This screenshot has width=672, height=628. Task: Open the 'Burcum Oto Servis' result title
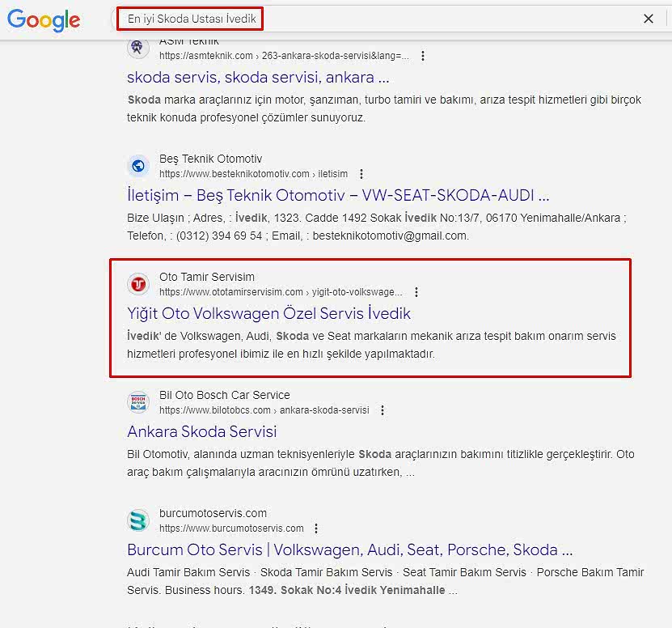pos(349,549)
